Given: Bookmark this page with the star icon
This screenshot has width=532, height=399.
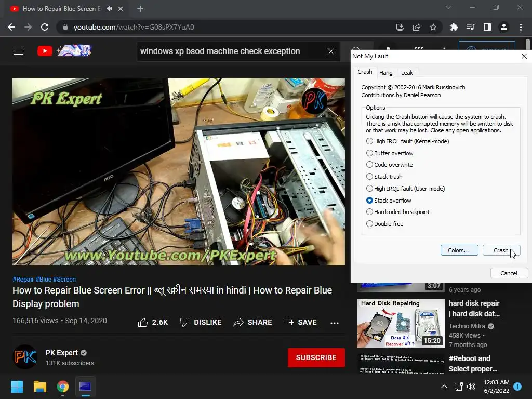Looking at the screenshot, I should tap(433, 27).
